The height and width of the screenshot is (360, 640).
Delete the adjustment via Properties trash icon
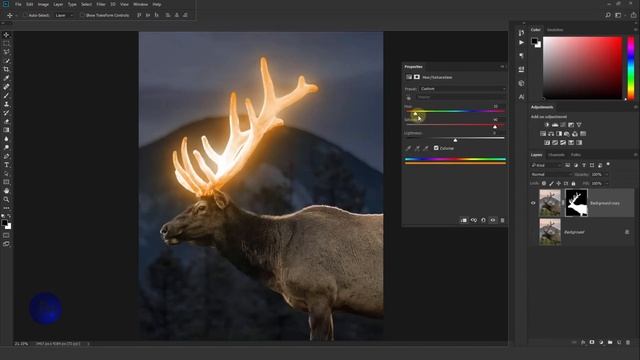(502, 220)
